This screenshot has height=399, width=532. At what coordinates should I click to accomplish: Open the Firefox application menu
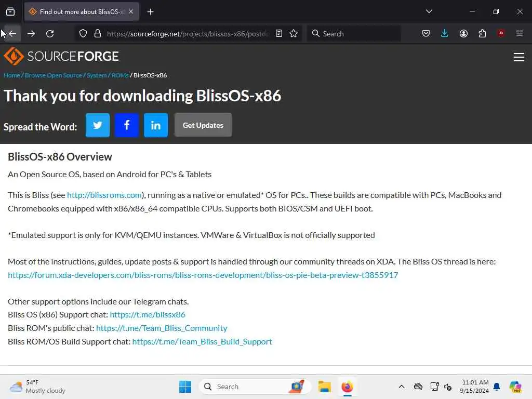tap(520, 33)
